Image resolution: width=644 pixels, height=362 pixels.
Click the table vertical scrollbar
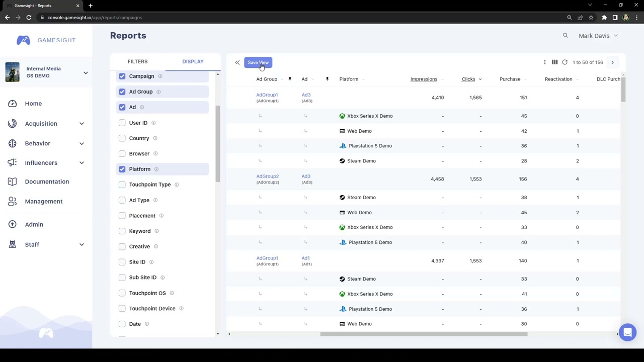(x=623, y=90)
